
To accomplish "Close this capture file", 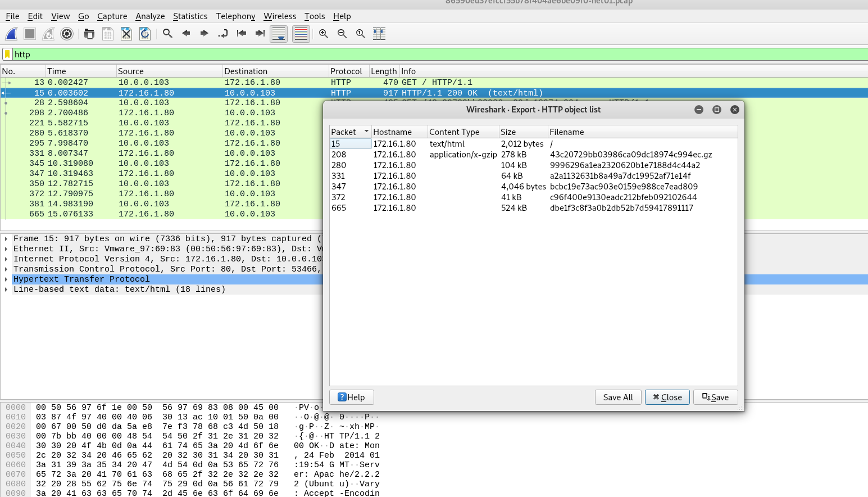I will tap(126, 34).
